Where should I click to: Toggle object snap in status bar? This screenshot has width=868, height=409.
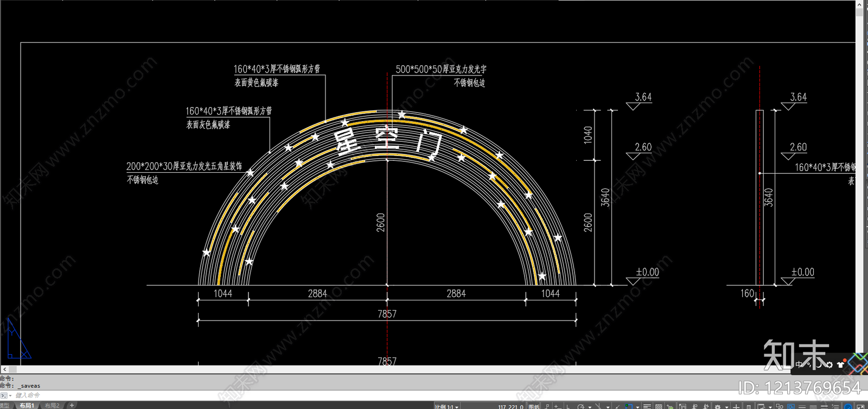tap(629, 406)
